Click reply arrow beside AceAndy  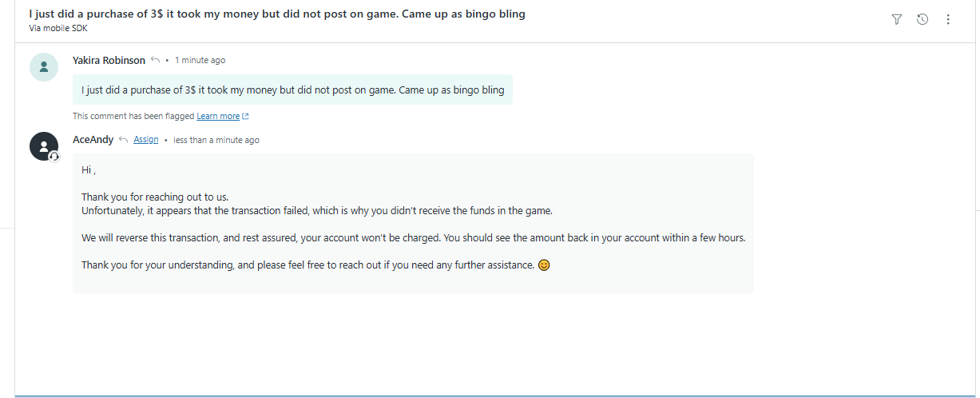coord(123,140)
